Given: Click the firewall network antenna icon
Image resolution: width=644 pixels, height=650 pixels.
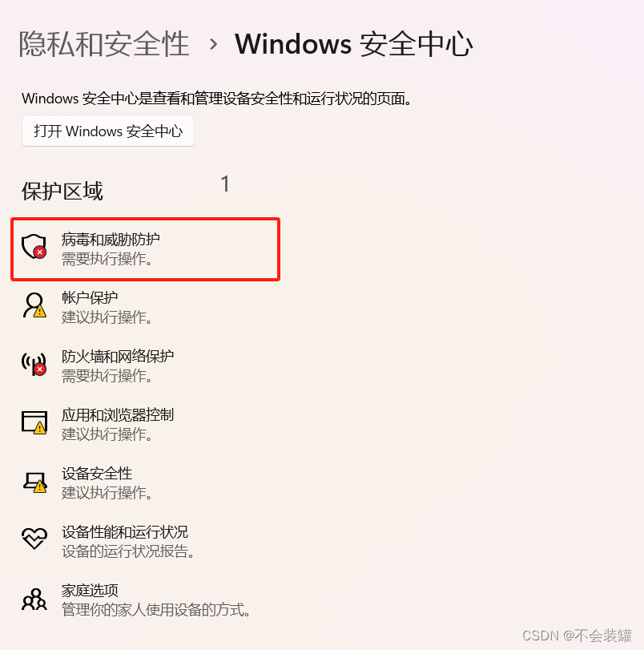Looking at the screenshot, I should (34, 364).
